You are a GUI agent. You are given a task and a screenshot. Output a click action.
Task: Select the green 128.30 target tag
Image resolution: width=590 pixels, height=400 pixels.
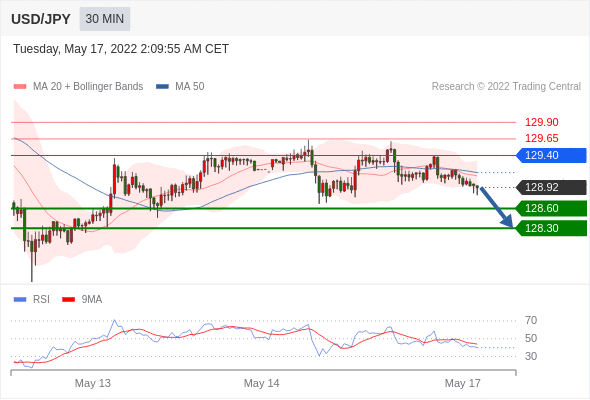coord(551,228)
